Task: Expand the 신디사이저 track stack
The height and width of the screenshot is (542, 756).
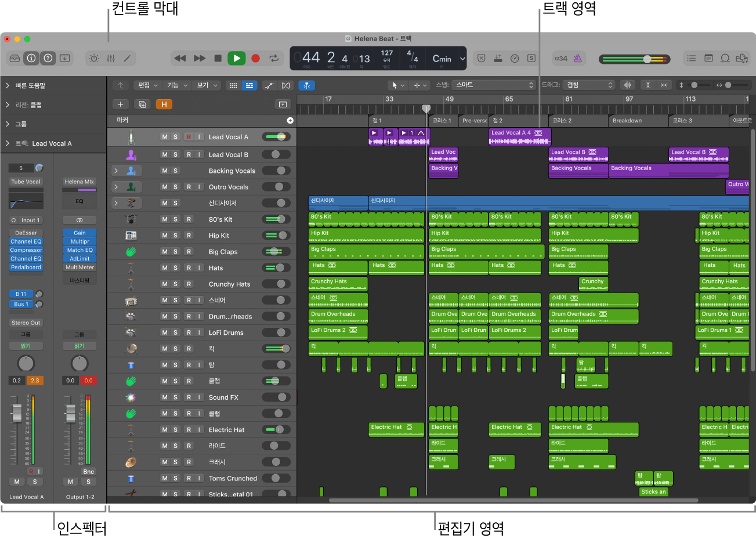Action: click(116, 203)
